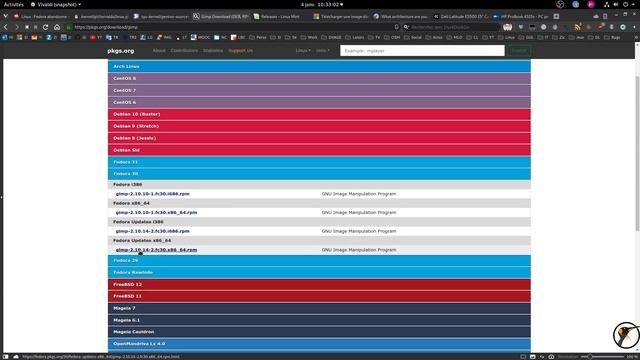Collapse the Fedora 30 section
Viewport: 640px width, 360px height.
coord(319,174)
